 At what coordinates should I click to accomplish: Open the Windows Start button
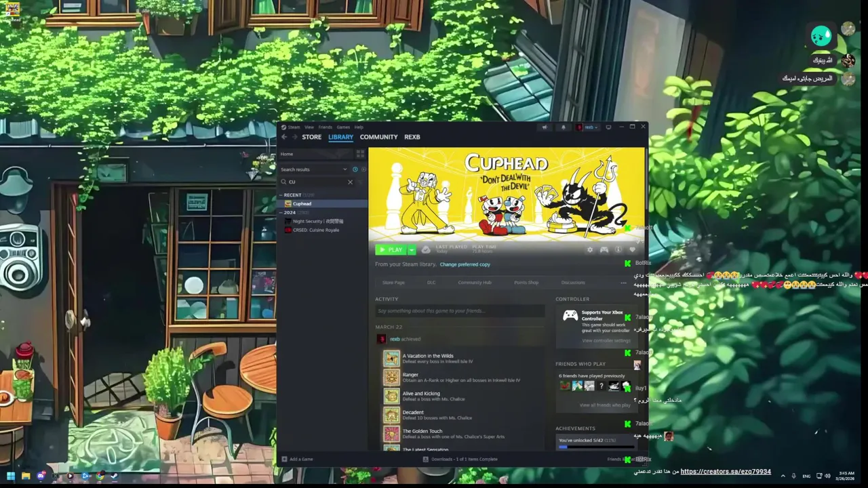coord(11,476)
